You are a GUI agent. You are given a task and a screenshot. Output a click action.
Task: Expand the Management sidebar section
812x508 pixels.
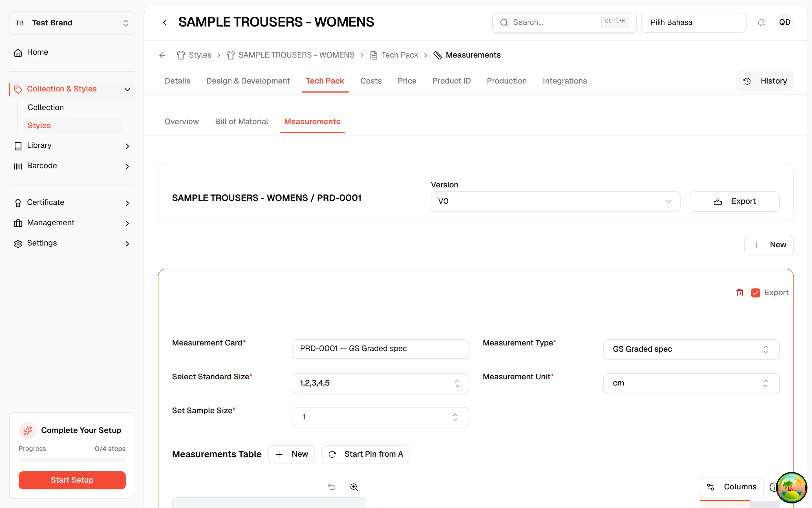click(72, 223)
